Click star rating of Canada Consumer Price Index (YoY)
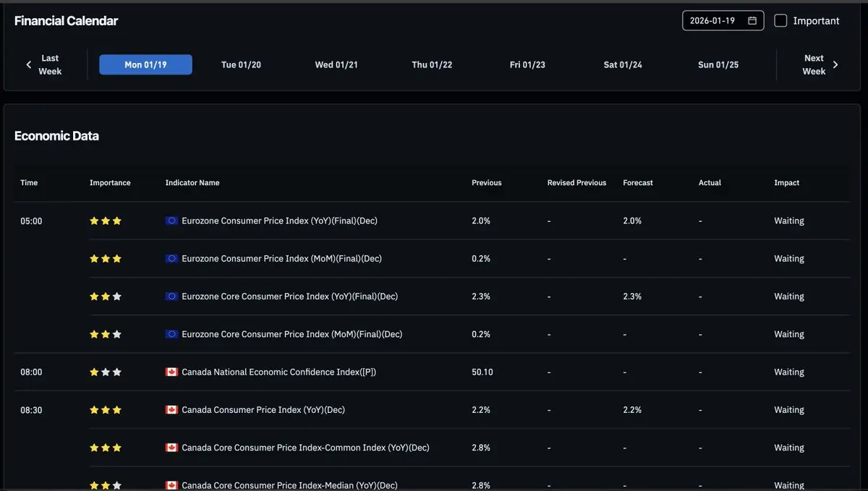Image resolution: width=868 pixels, height=491 pixels. [106, 409]
